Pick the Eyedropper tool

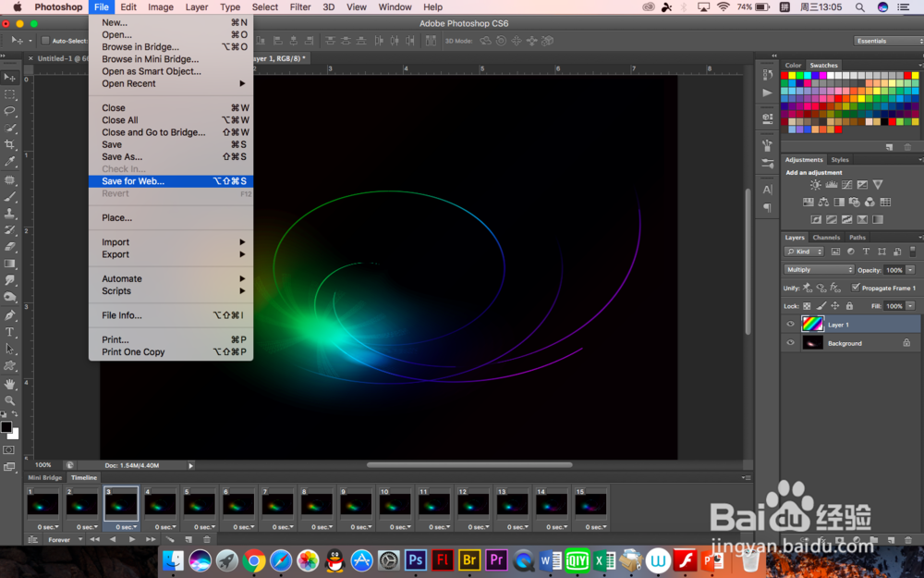tap(10, 162)
